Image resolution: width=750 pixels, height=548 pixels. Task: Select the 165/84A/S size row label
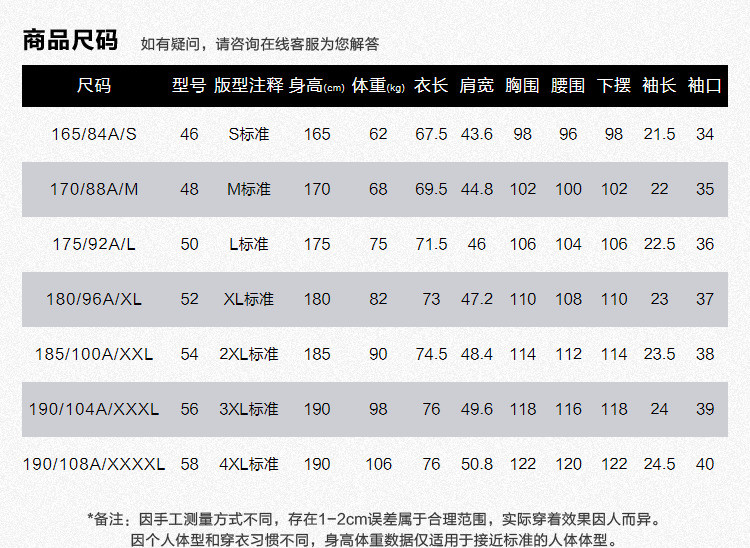tap(95, 134)
